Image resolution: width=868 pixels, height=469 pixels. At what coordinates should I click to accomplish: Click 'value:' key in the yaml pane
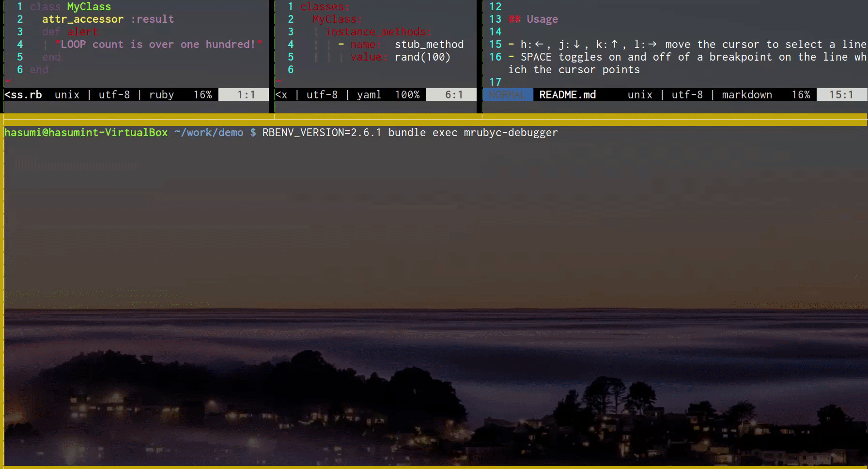click(x=369, y=57)
